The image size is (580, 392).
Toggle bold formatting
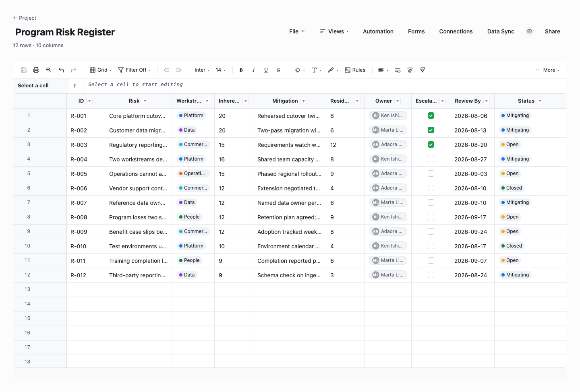coord(241,70)
